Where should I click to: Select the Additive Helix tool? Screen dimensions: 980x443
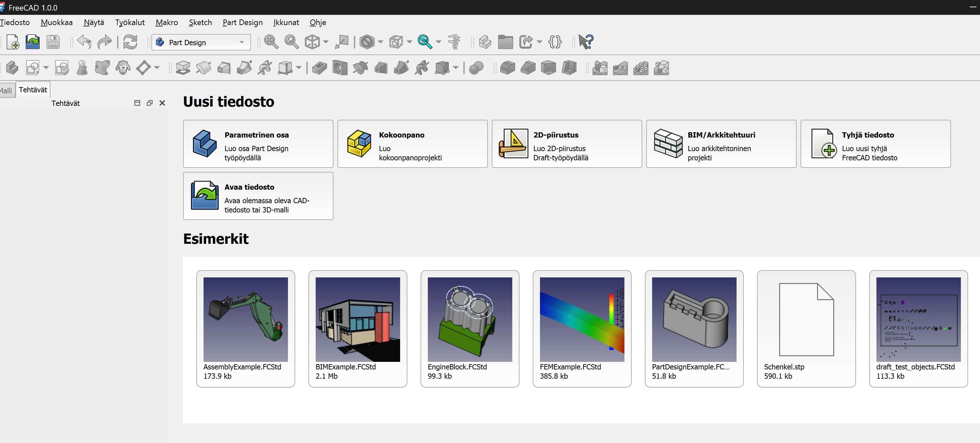click(265, 68)
